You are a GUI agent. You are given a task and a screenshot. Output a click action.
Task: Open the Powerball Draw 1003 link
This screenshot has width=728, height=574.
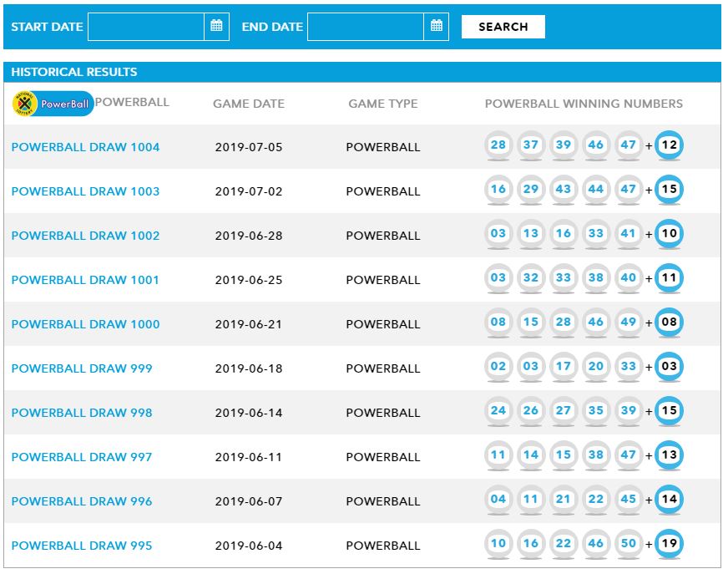85,191
